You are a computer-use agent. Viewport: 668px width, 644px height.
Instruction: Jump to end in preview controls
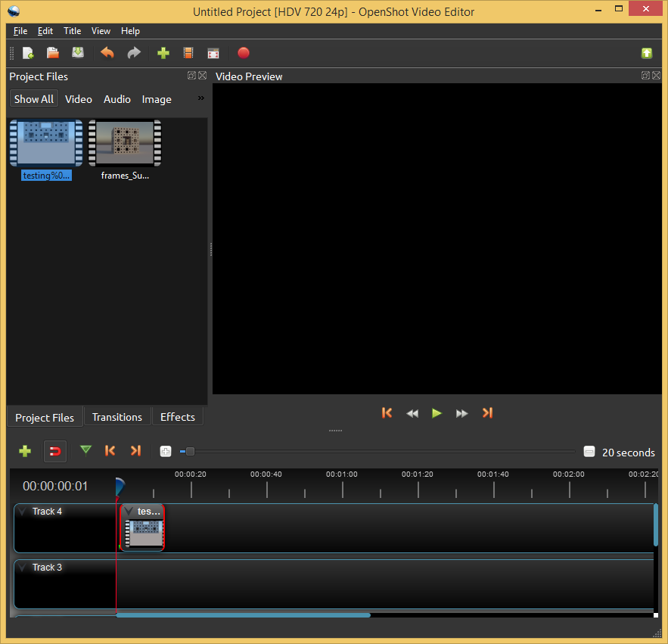[487, 413]
